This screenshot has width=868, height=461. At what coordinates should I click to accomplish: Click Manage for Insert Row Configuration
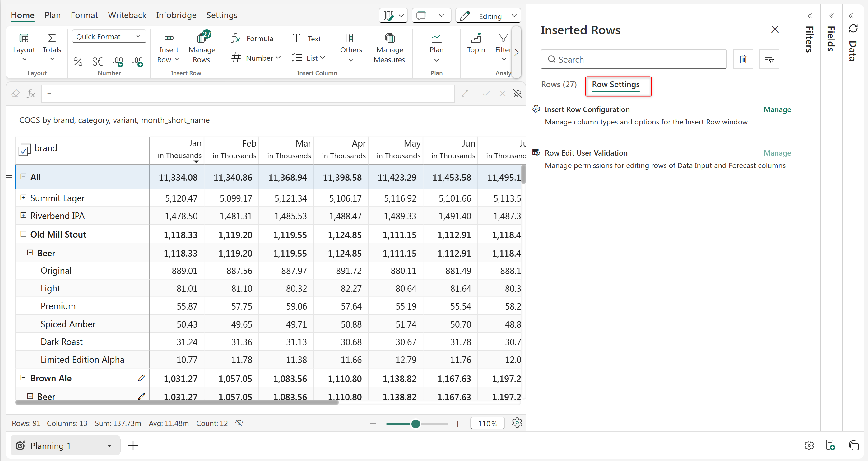tap(777, 109)
